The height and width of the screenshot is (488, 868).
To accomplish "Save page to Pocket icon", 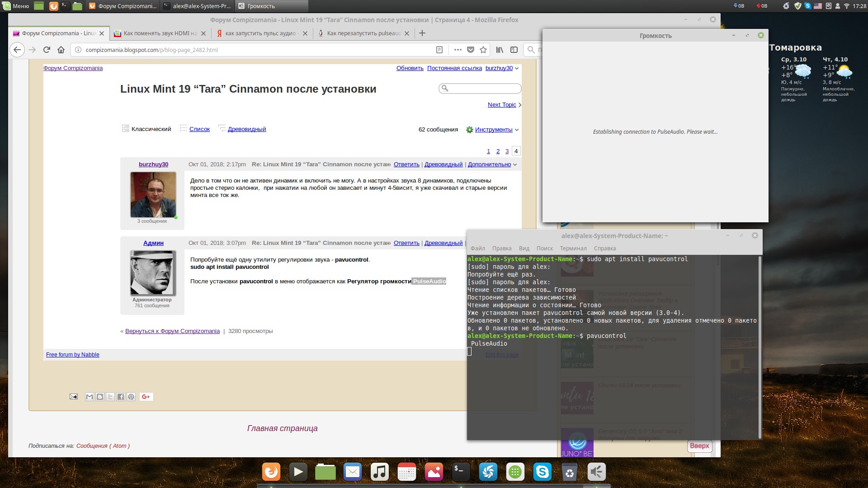I will click(471, 50).
